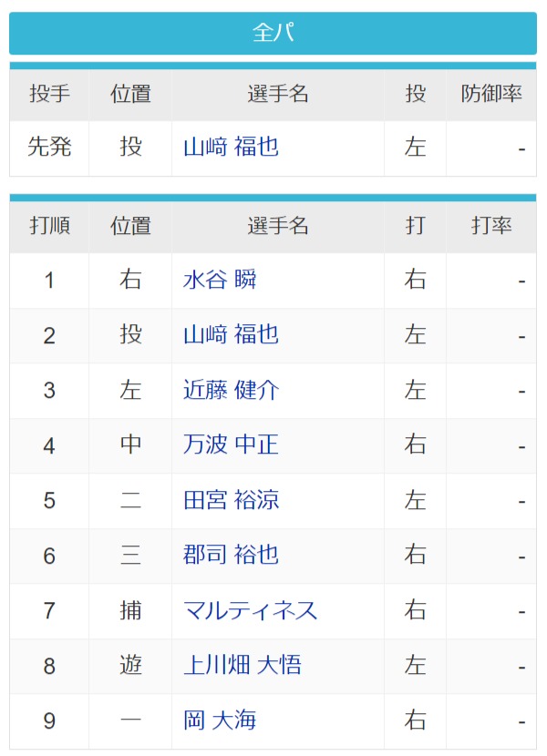Screen dimensions: 547x756
Task: Click the 打順 column header
Action: [x=49, y=227]
